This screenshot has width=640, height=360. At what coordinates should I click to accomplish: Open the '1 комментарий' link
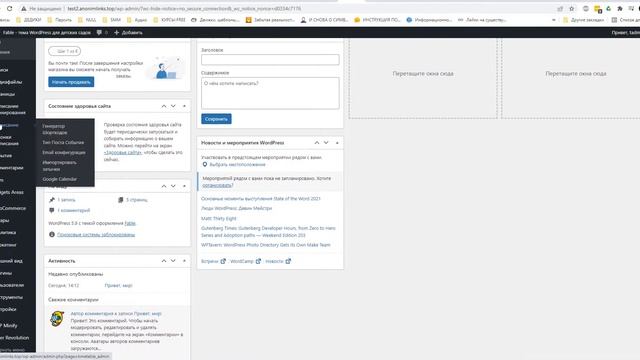click(73, 210)
